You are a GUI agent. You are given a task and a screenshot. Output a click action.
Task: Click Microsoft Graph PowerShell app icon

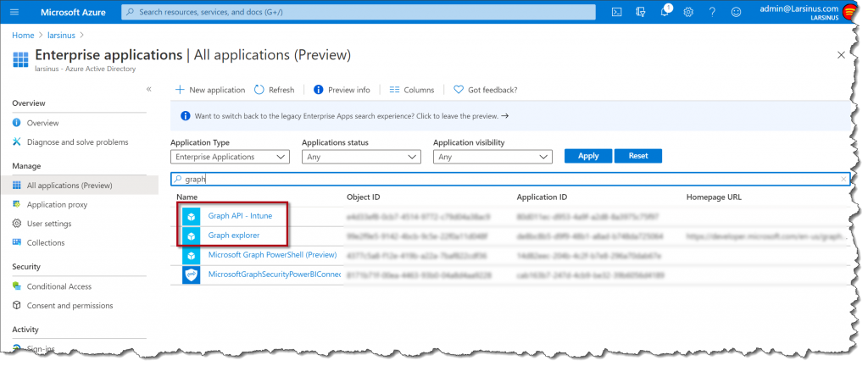click(191, 255)
